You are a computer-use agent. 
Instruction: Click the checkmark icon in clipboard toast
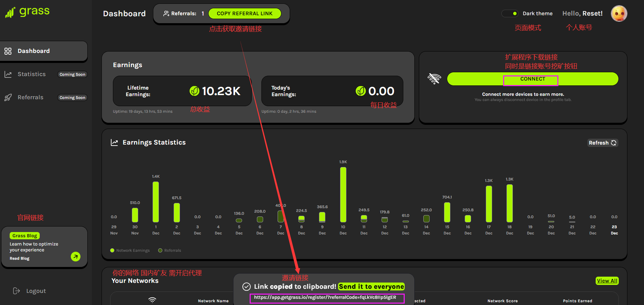246,286
